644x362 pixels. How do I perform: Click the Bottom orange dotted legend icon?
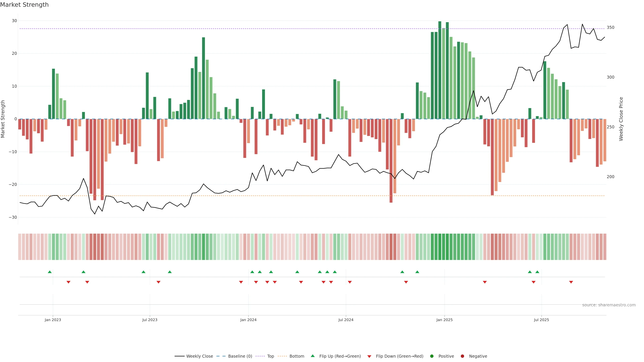(x=282, y=356)
